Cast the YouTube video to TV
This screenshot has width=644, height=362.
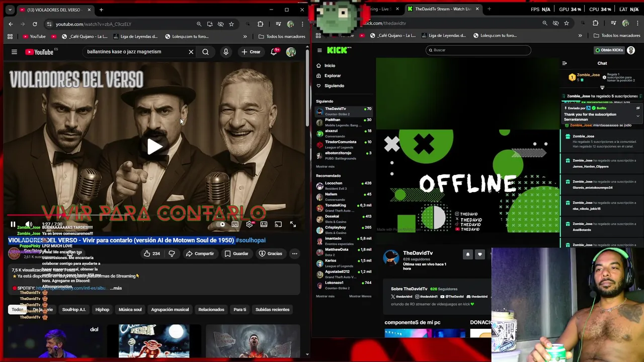click(x=278, y=225)
